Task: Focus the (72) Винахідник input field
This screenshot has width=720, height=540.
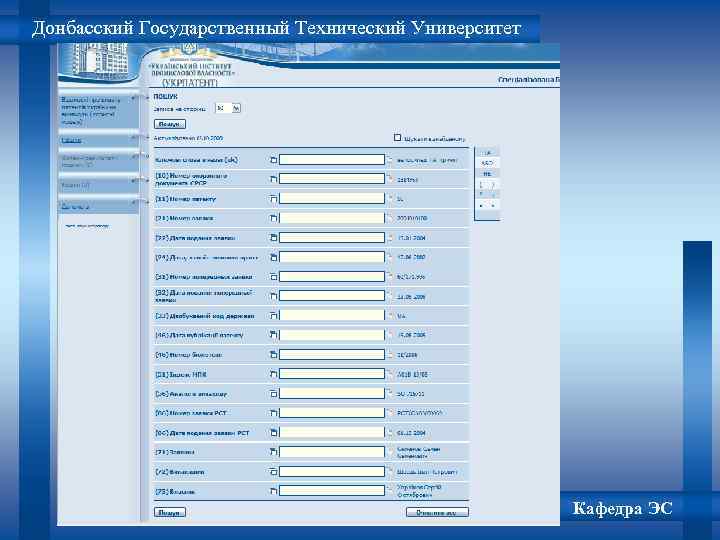Action: coord(332,472)
